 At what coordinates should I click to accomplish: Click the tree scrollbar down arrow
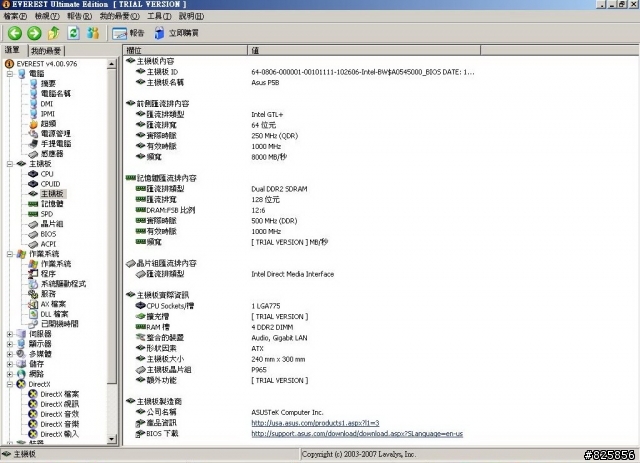click(x=111, y=439)
